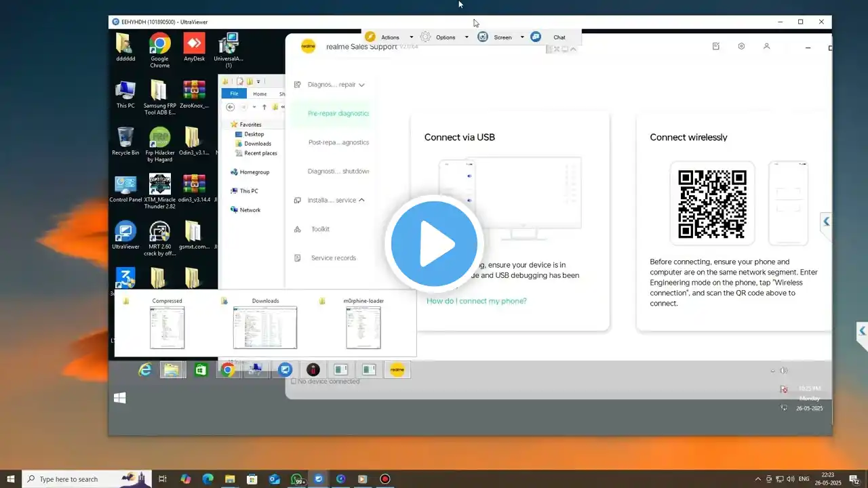Open the Home tab in File Explorer
Viewport: 868px width, 488px height.
coord(260,94)
